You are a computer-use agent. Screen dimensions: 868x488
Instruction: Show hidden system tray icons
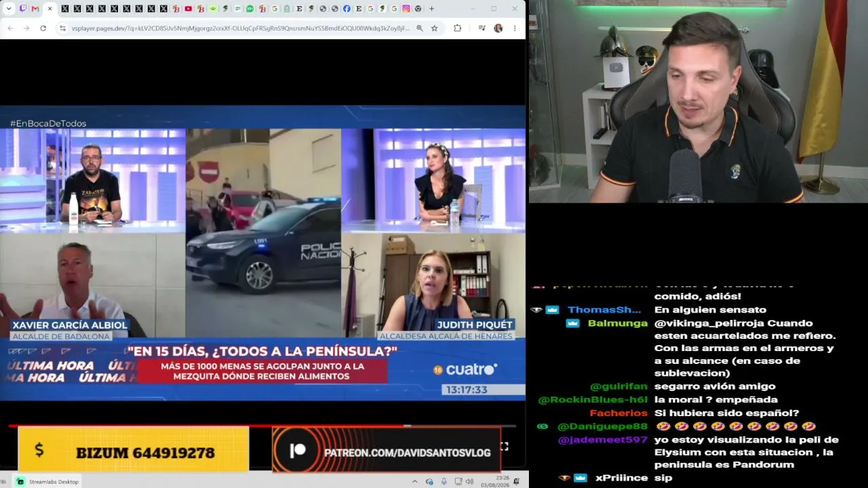[x=415, y=481]
